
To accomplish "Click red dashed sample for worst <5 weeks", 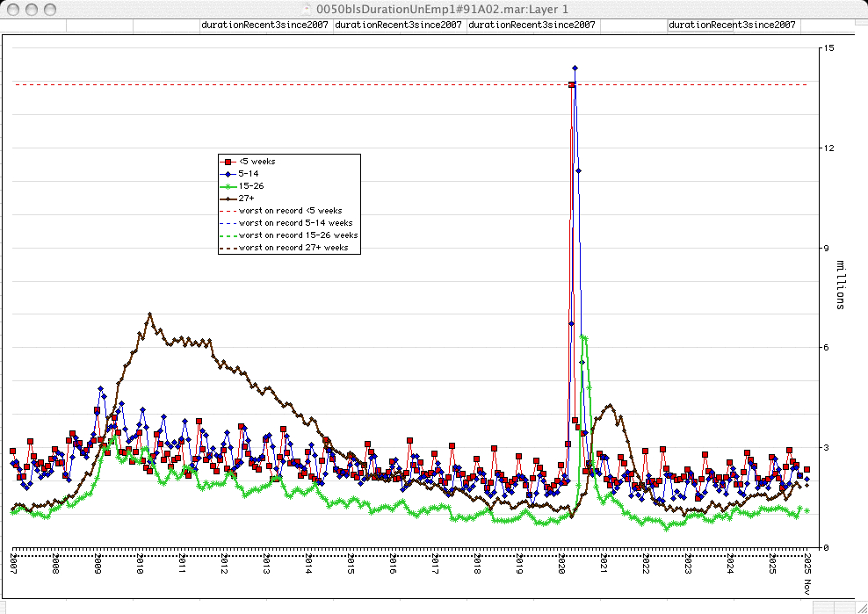I will pyautogui.click(x=228, y=211).
